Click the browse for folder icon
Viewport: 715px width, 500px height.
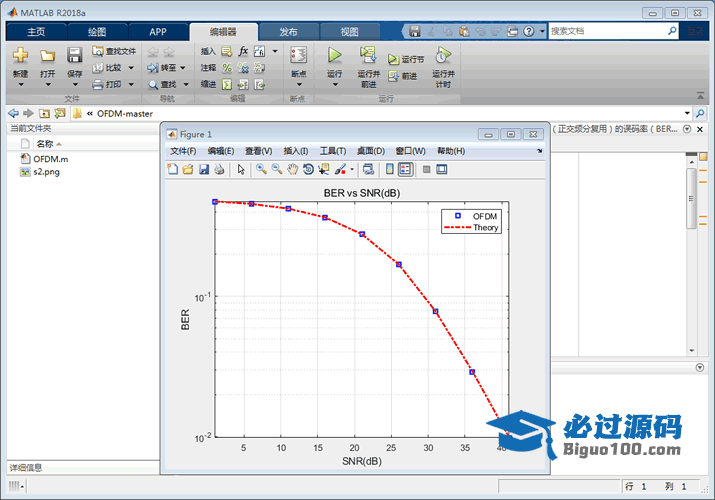pyautogui.click(x=60, y=113)
